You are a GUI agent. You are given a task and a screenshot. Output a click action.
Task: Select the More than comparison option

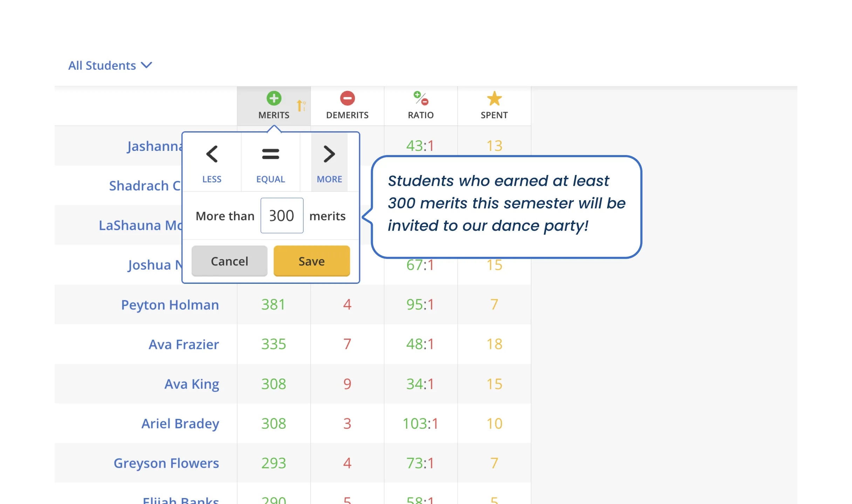[x=329, y=162]
